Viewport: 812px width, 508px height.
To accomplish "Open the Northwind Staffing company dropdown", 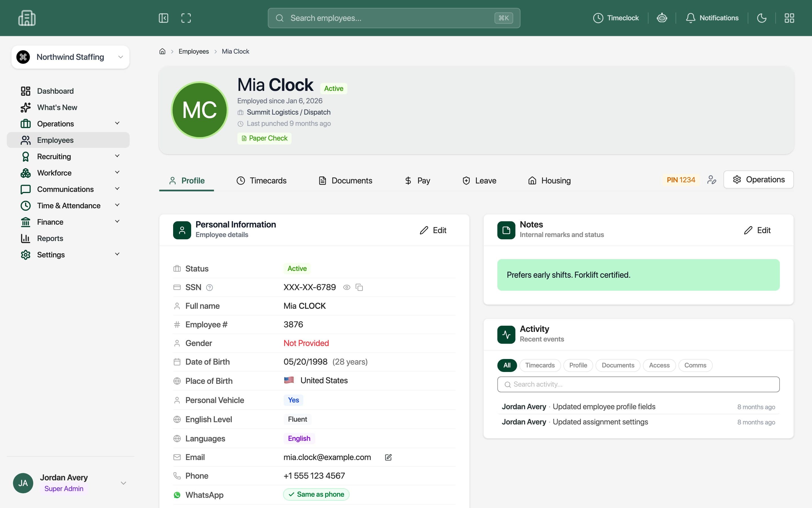I will click(70, 57).
